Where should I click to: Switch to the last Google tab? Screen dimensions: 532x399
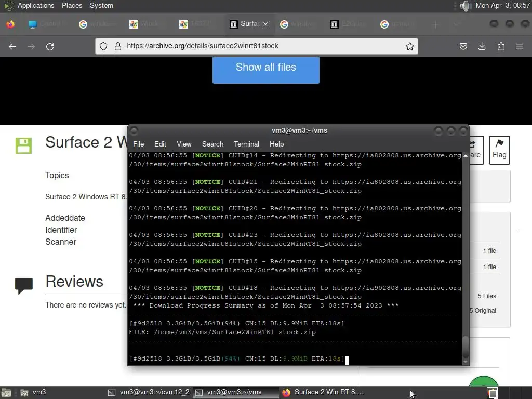[x=399, y=24]
